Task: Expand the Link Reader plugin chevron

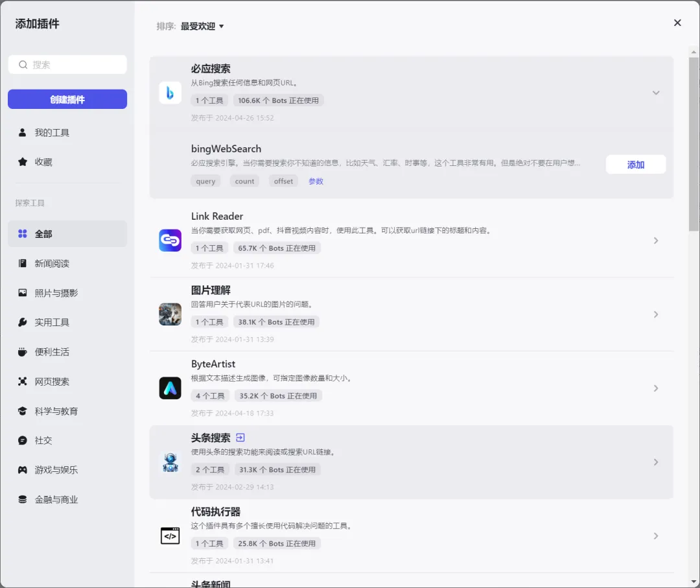Action: pyautogui.click(x=656, y=241)
